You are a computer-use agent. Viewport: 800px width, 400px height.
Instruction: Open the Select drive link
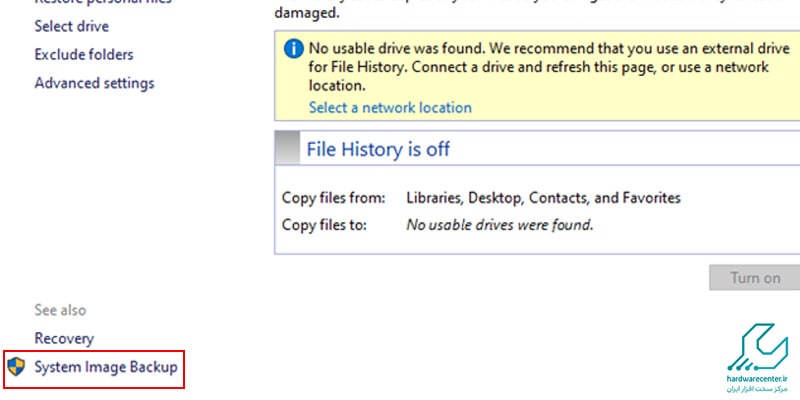(x=71, y=26)
